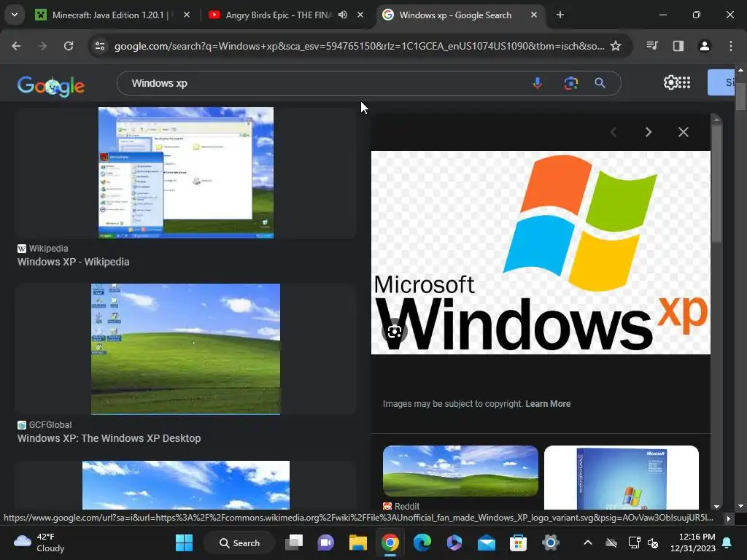Show hidden system tray icons

pyautogui.click(x=588, y=542)
